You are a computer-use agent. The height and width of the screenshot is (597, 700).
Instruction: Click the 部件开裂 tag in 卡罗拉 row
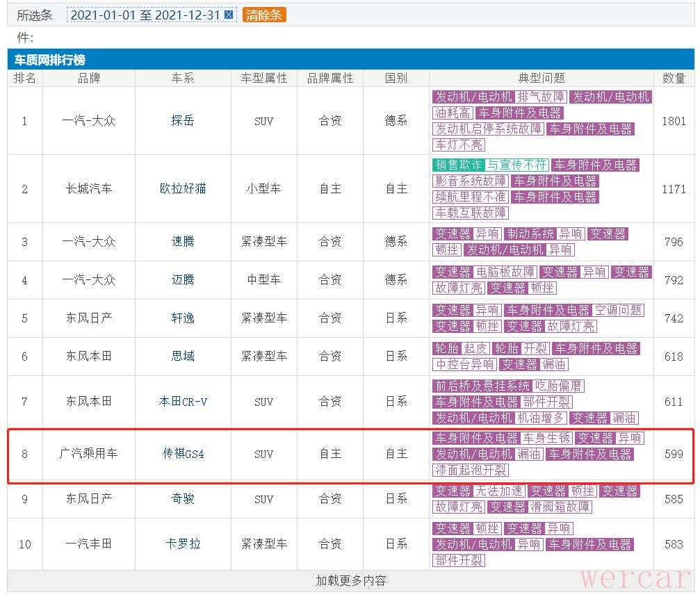click(459, 560)
